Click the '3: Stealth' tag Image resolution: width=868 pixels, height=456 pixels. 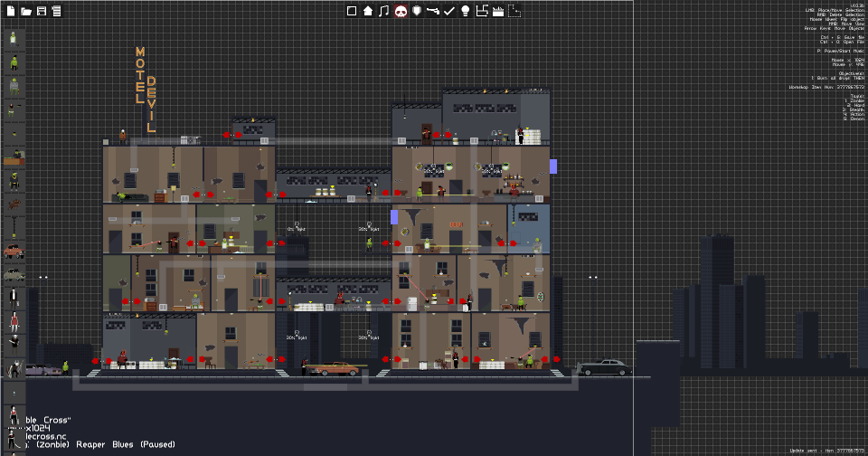tap(853, 109)
